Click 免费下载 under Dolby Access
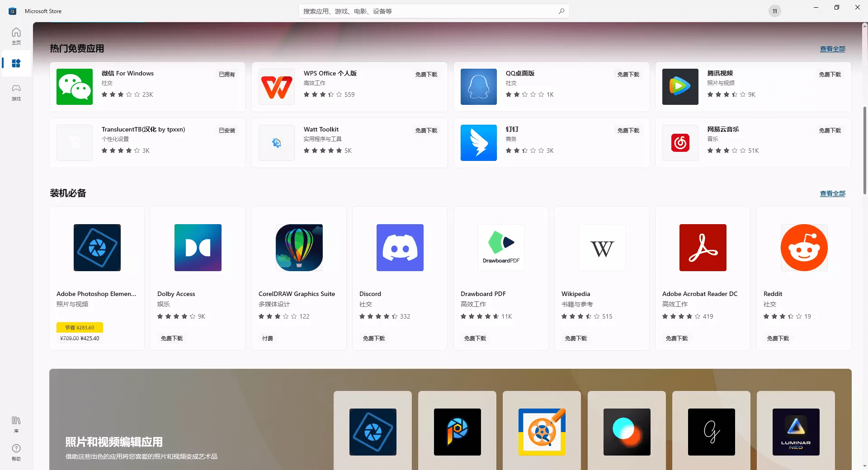The image size is (868, 470). click(x=172, y=338)
